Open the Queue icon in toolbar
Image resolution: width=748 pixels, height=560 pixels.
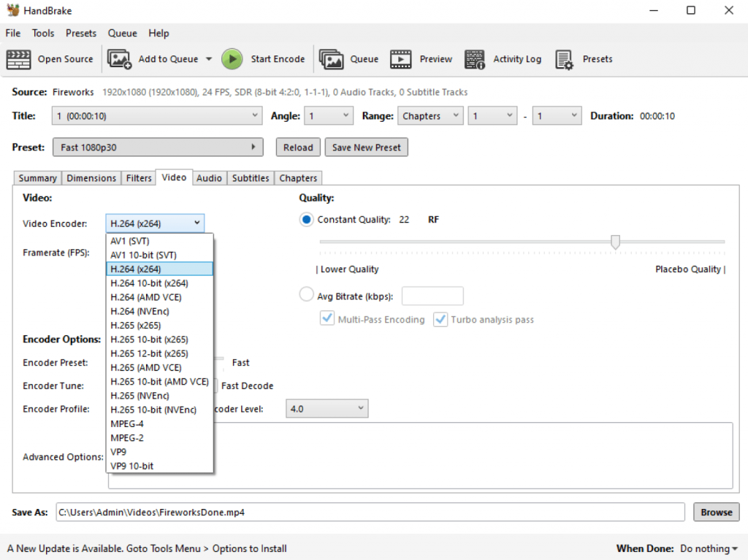[332, 59]
